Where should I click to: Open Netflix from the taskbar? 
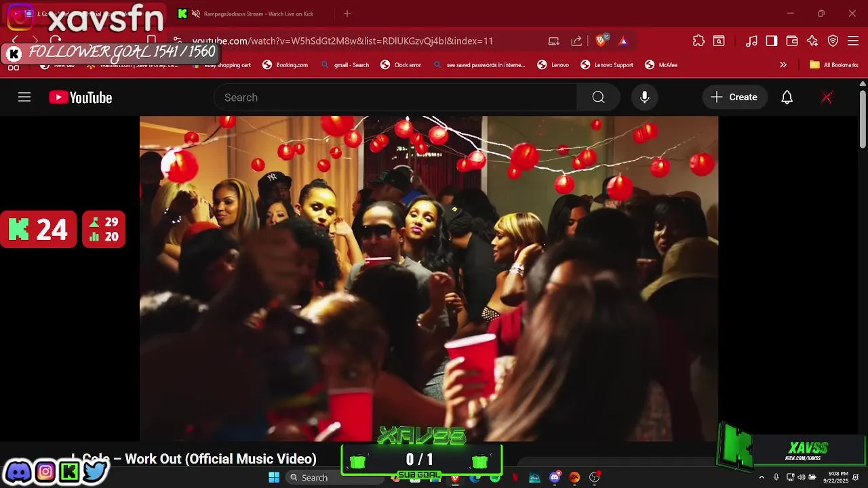click(x=515, y=478)
